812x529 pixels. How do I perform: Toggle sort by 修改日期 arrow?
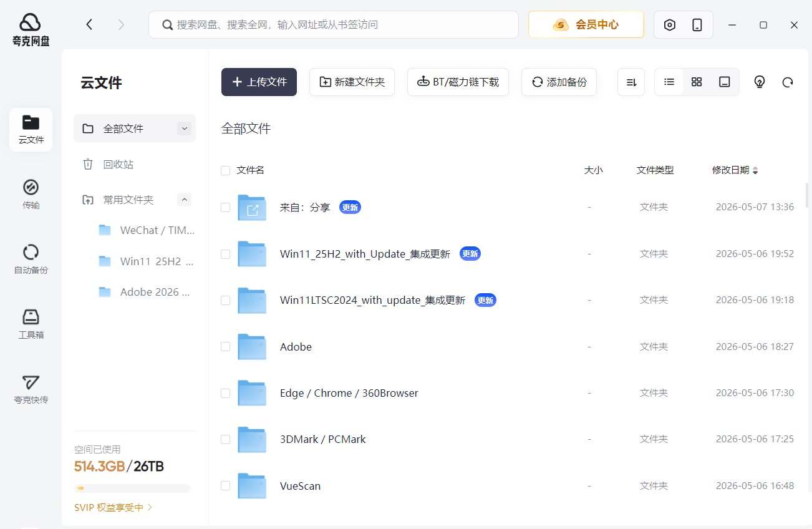(756, 170)
